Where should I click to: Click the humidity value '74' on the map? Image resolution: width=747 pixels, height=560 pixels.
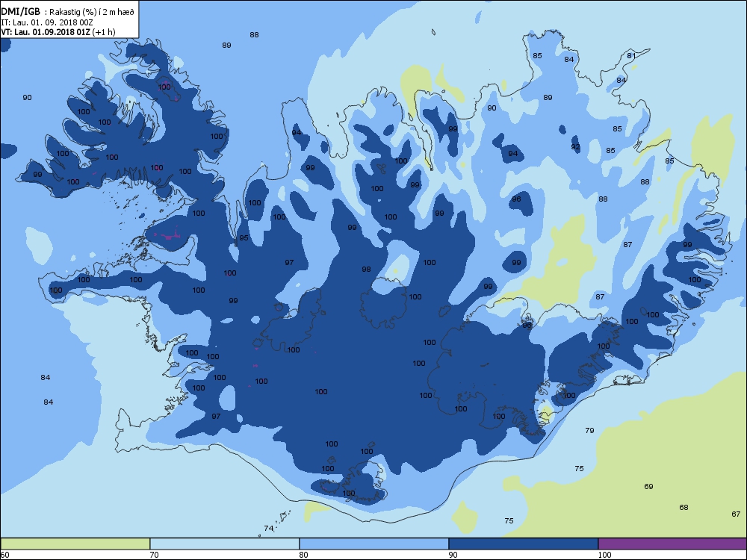tap(269, 528)
